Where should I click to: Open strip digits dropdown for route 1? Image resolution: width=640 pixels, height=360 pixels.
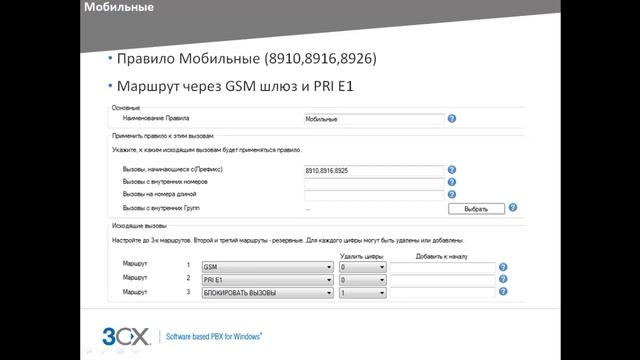click(362, 267)
